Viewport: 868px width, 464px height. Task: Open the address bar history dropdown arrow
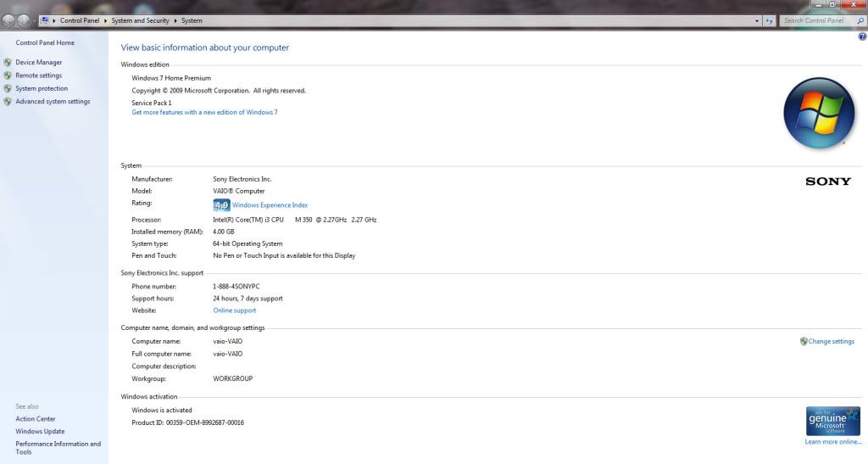[x=757, y=20]
